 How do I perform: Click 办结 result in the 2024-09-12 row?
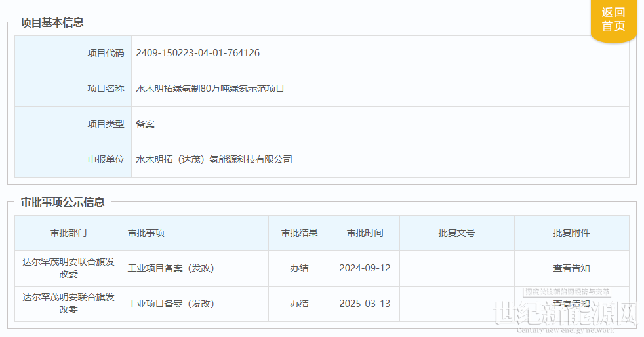(299, 268)
